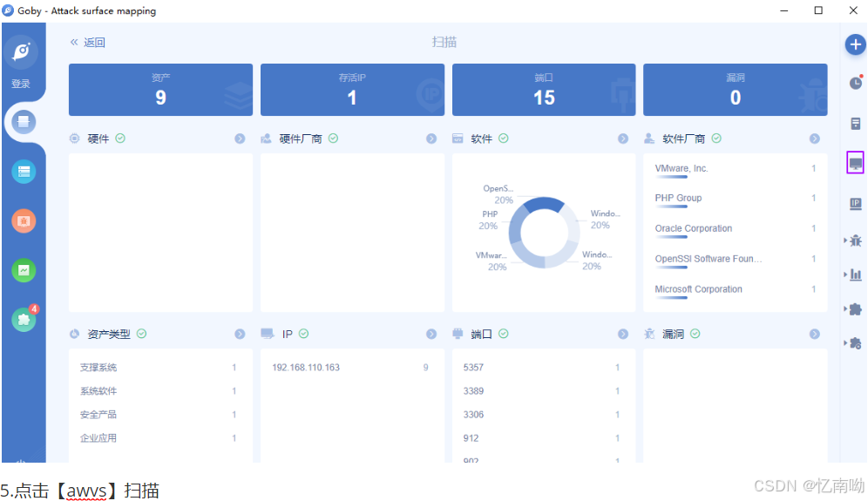Screen dimensions: 868x501
Task: Open the document log icon in right toolbar
Action: [855, 124]
